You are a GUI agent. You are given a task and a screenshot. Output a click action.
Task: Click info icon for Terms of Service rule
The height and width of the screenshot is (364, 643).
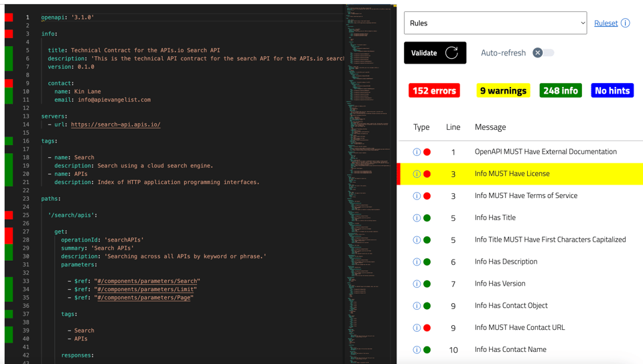(417, 196)
